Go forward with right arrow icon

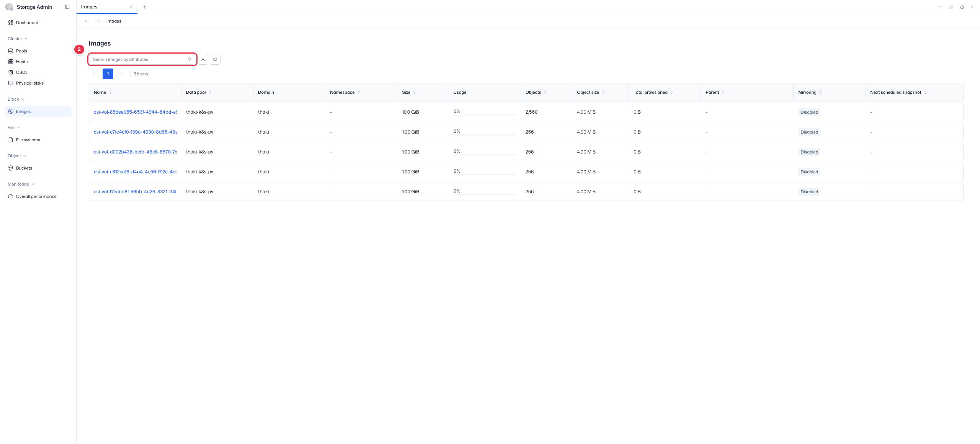coord(98,21)
